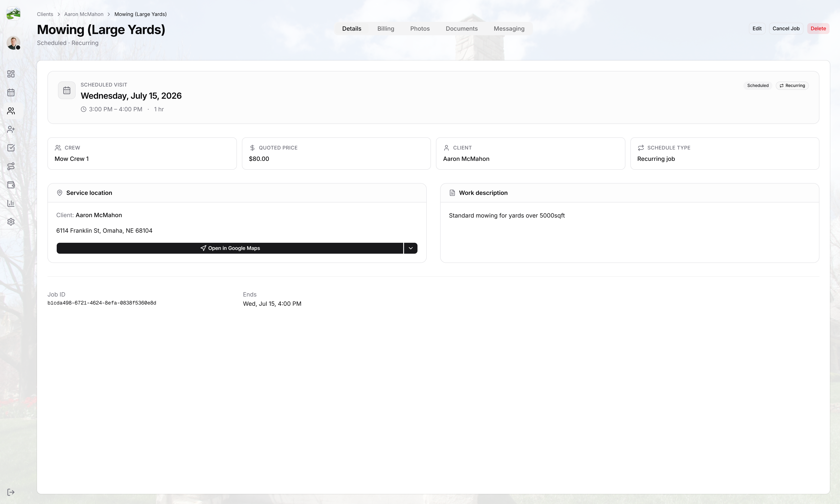Click the Recurring job schedule type value
Viewport: 840px width, 504px height.
[656, 159]
